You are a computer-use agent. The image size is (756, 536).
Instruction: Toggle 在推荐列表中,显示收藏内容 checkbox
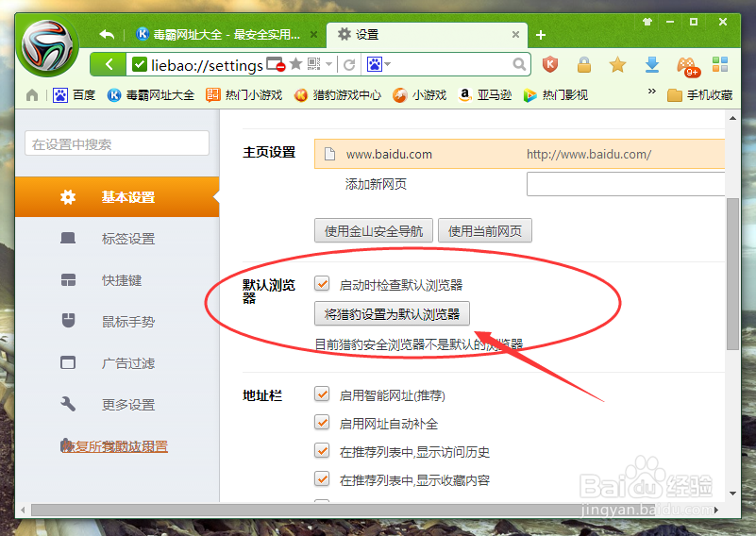point(322,479)
